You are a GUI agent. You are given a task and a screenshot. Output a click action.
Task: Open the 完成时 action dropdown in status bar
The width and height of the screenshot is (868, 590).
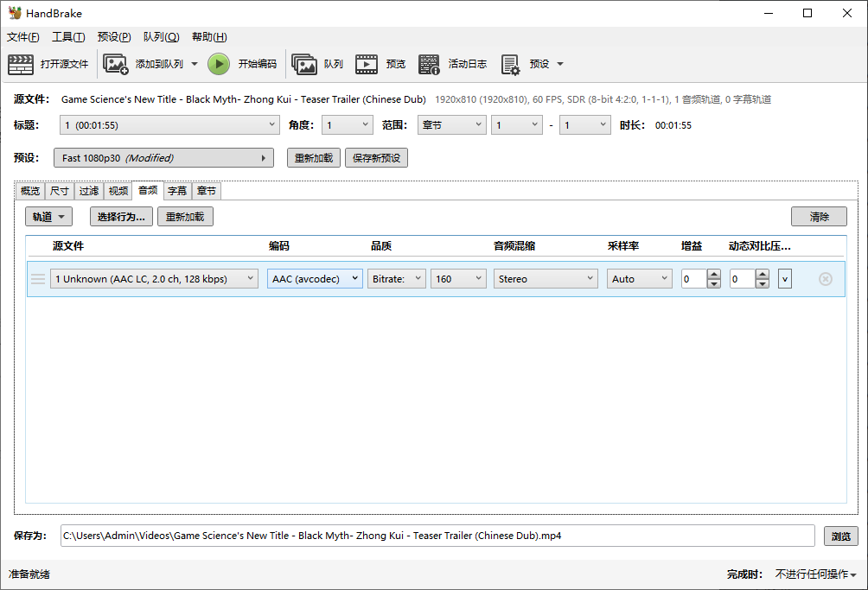(815, 574)
